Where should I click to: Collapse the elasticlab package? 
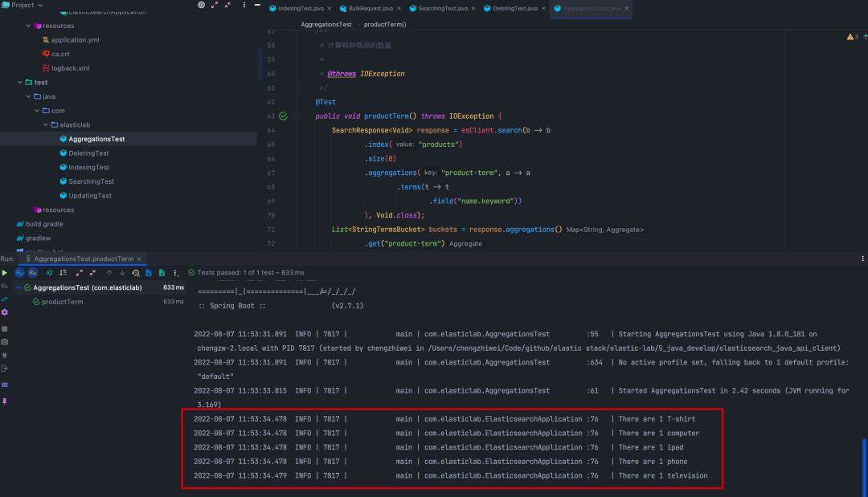coord(45,125)
